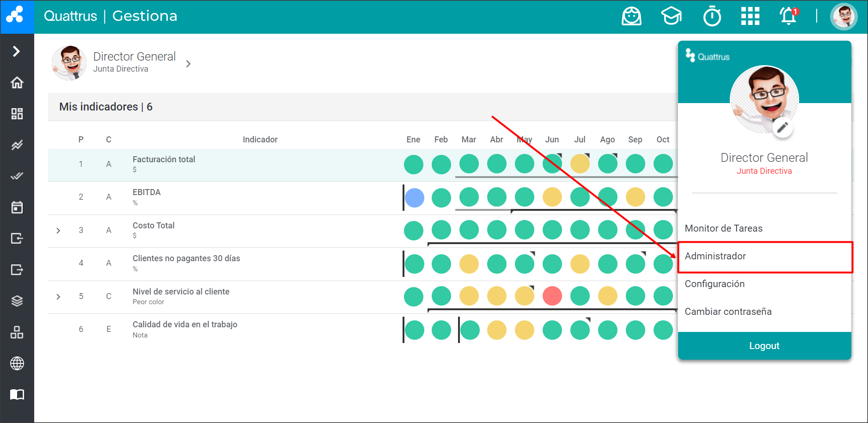Open the dashboard grid icon in sidebar

click(x=17, y=114)
